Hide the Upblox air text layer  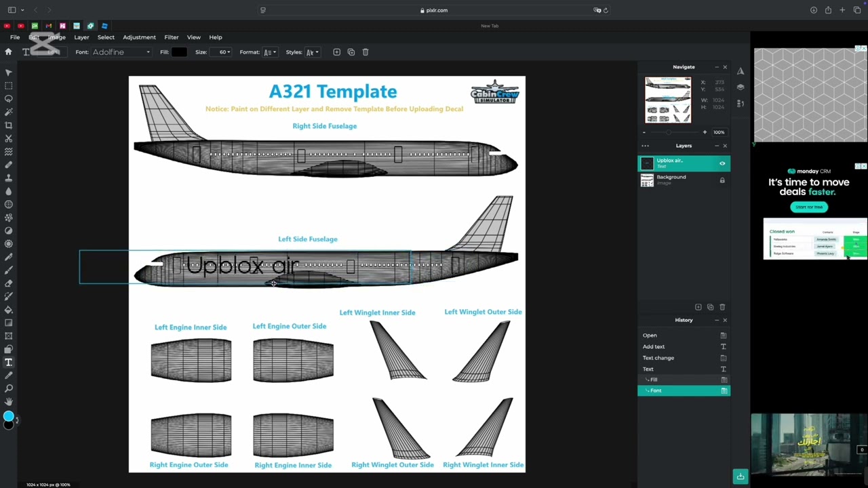pyautogui.click(x=722, y=163)
